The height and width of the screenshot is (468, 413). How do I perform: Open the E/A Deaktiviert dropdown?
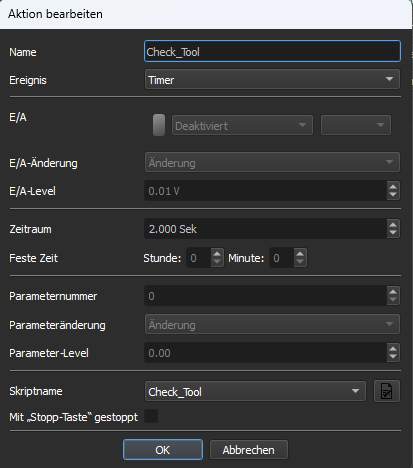[x=242, y=125]
